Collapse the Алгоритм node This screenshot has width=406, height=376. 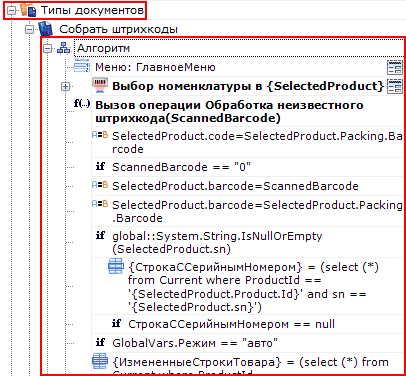coord(48,49)
